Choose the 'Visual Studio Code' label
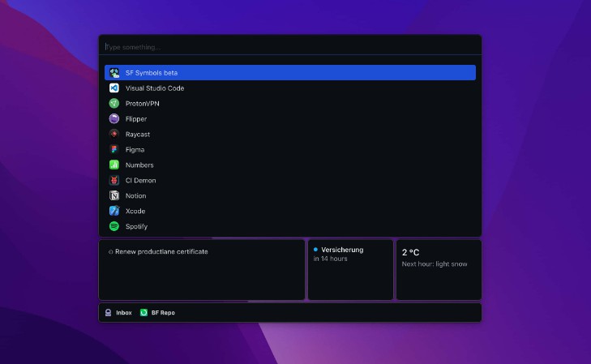The width and height of the screenshot is (591, 364). pos(155,88)
